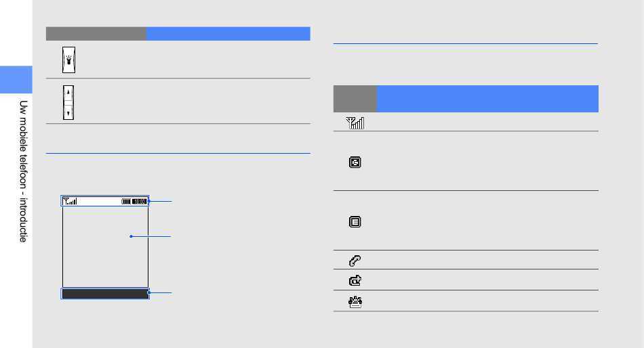
Task: Click the flashlight key icon
Action: [68, 60]
